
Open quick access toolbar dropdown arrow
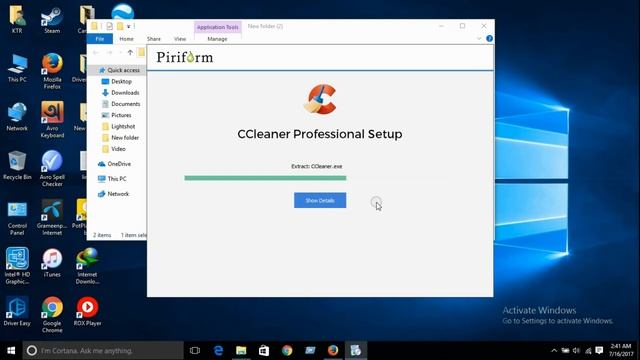[129, 26]
